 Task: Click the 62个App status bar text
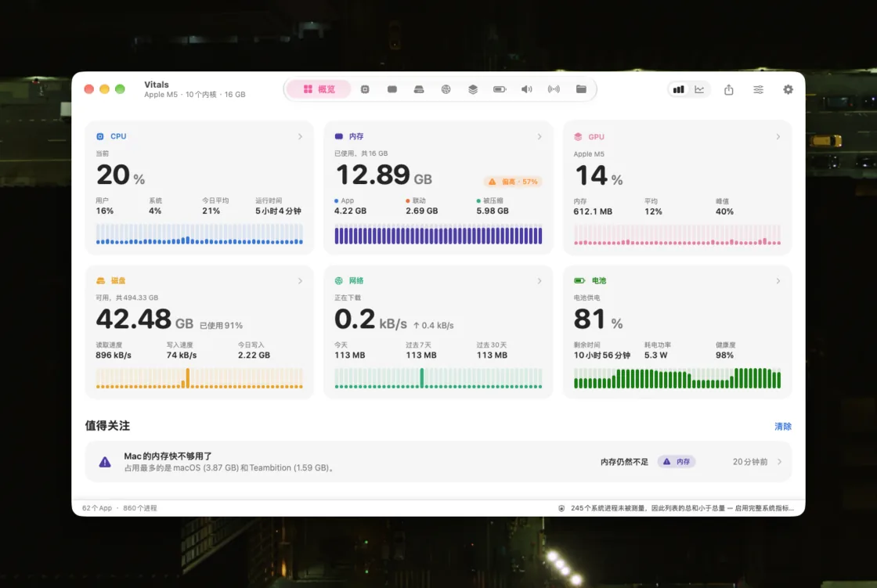coord(97,509)
